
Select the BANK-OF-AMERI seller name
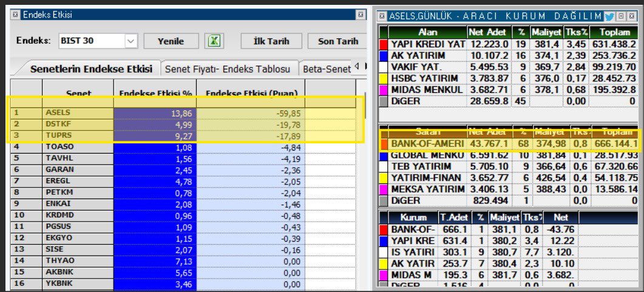pyautogui.click(x=427, y=144)
